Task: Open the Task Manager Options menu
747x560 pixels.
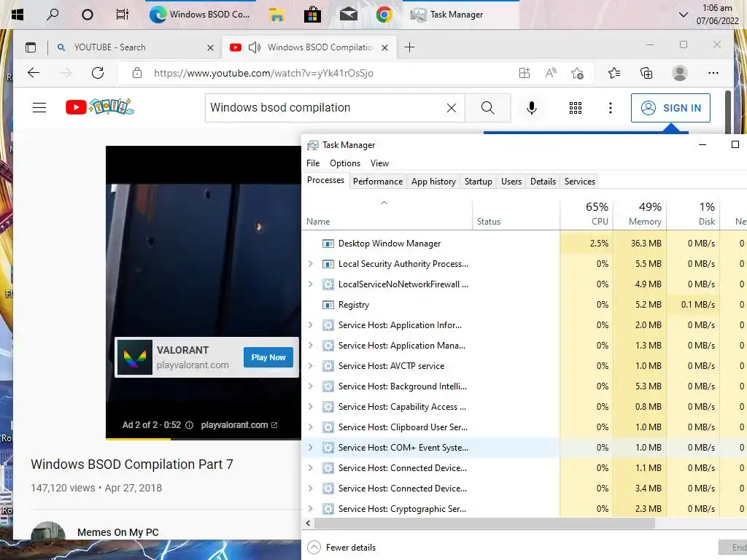Action: (x=345, y=163)
